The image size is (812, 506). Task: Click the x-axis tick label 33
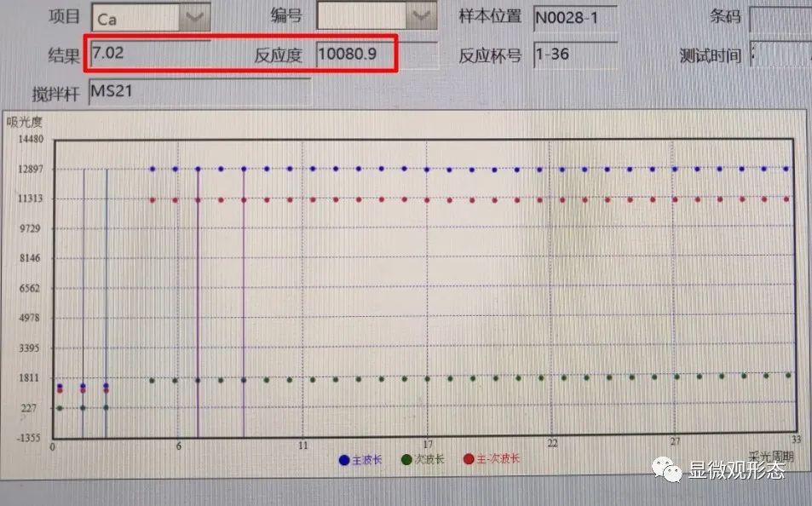(x=797, y=440)
